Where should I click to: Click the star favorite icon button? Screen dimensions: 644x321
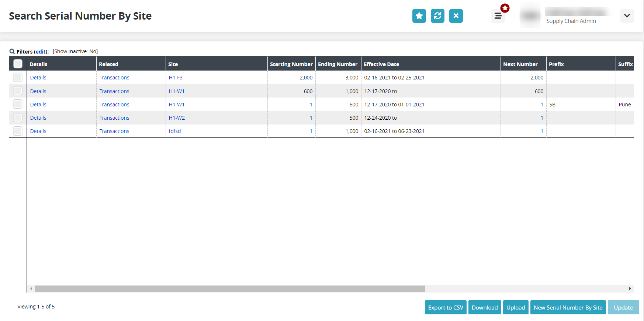pos(419,16)
